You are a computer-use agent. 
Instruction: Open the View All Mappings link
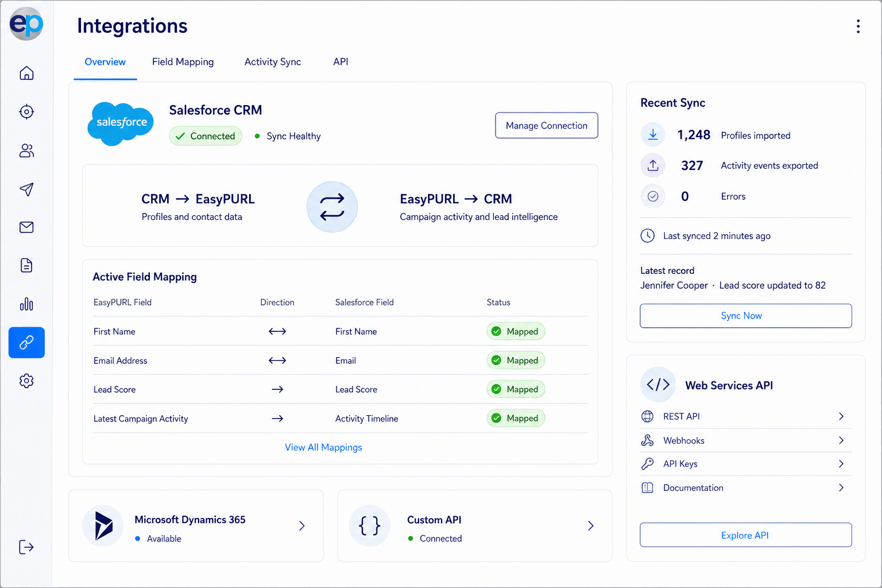323,447
